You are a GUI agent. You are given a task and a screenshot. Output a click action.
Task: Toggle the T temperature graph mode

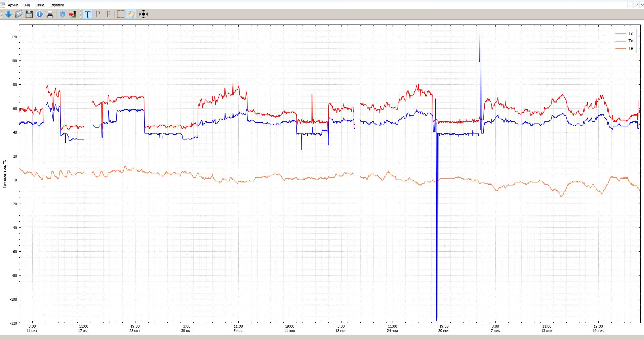coord(88,14)
